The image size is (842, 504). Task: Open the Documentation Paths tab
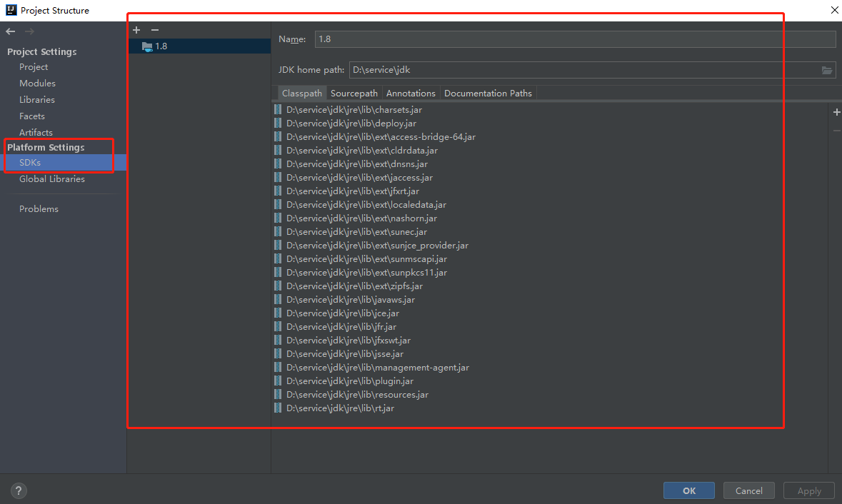(487, 93)
